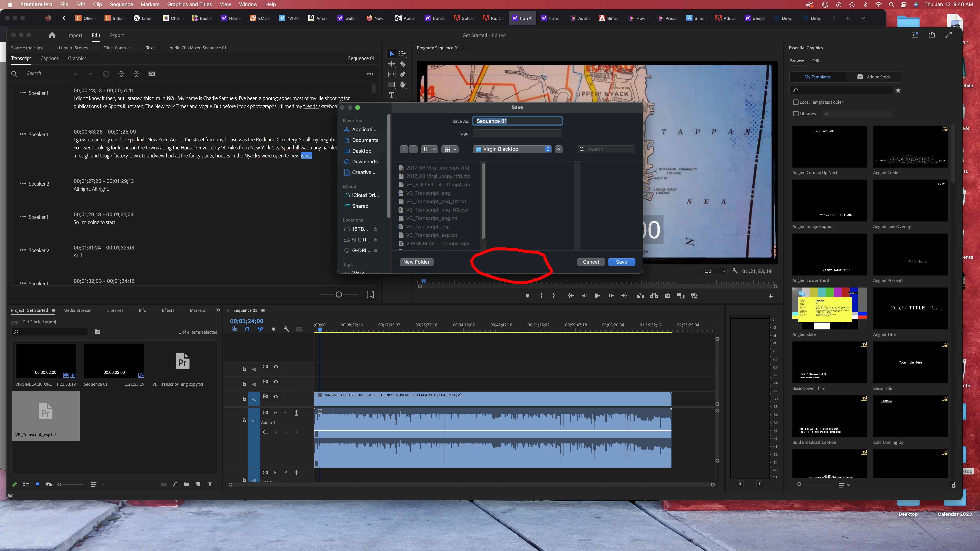
Task: Select the Razor tool in toolbar
Action: pos(403,64)
